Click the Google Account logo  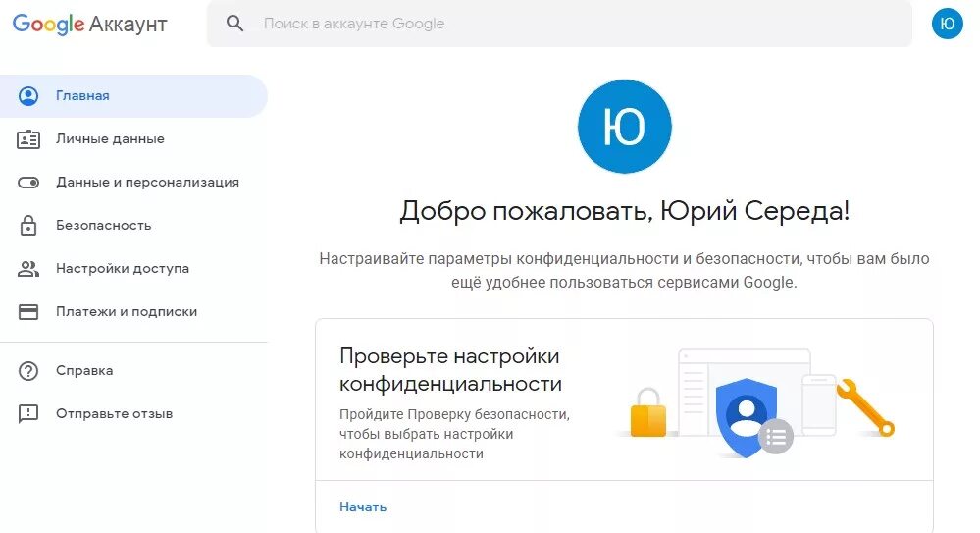(90, 25)
